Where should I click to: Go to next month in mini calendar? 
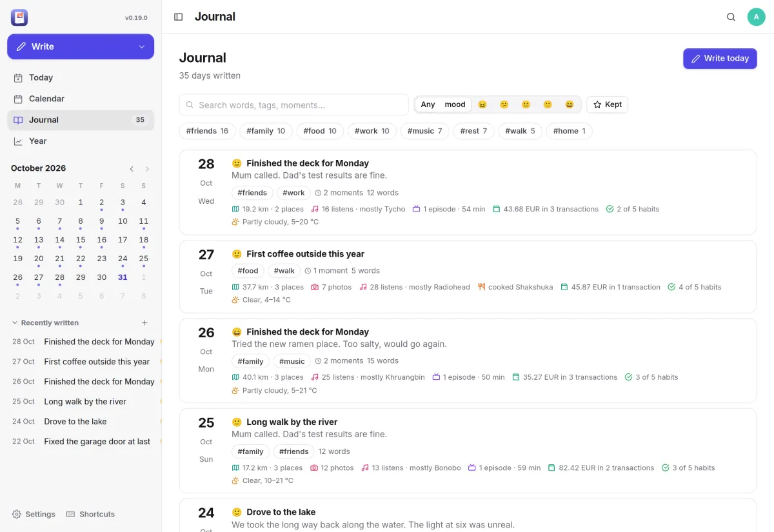[147, 169]
